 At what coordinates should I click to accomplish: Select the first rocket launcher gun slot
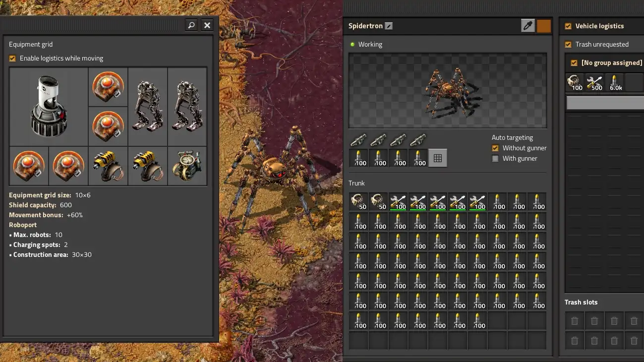[358, 139]
